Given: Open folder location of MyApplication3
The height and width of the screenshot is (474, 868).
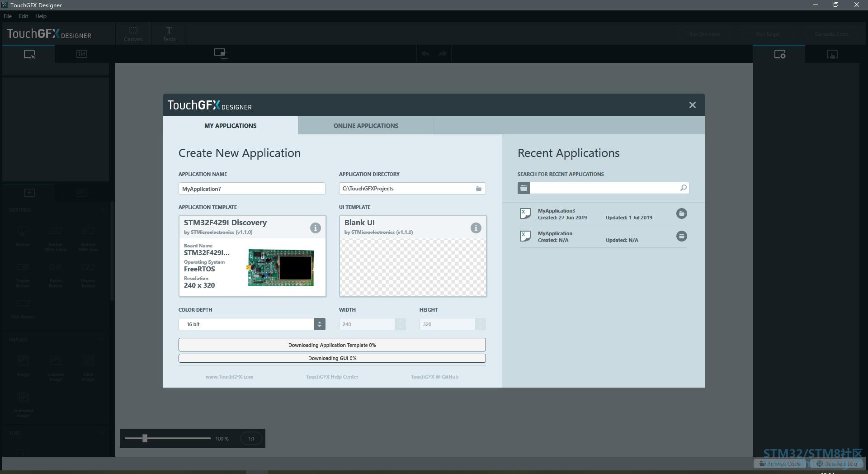Looking at the screenshot, I should click(681, 213).
